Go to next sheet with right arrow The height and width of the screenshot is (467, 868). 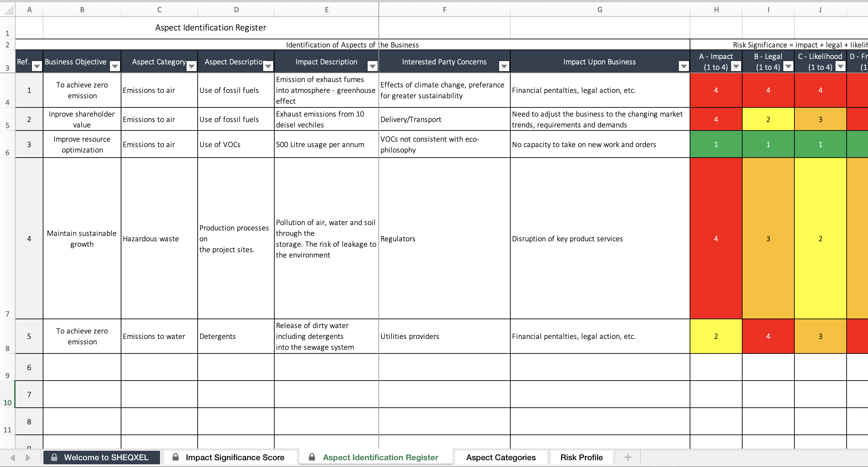pyautogui.click(x=28, y=458)
